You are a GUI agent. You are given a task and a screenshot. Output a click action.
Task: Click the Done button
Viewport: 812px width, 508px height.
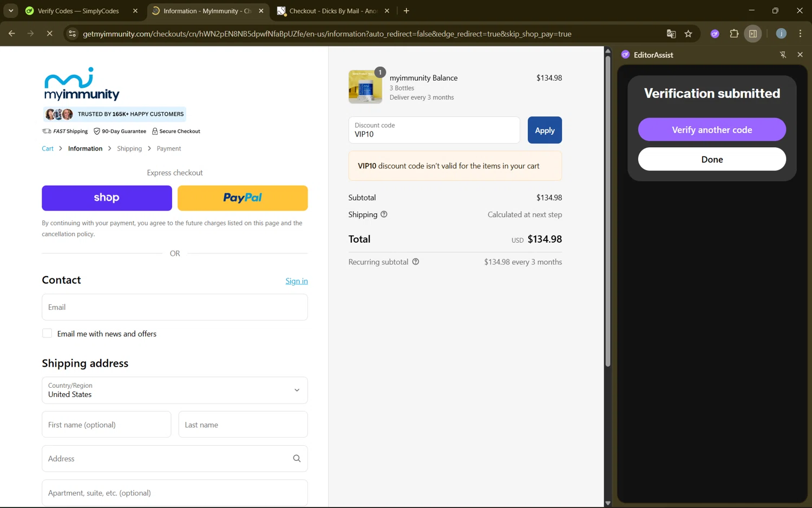(712, 159)
